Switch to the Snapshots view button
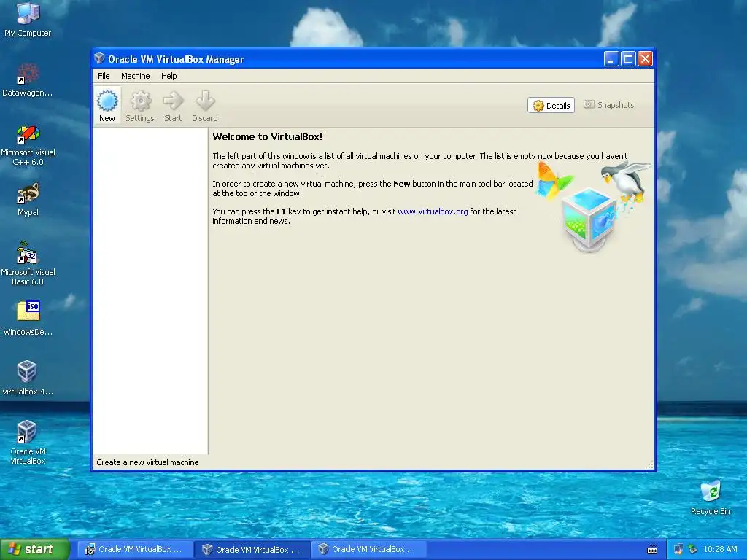Image resolution: width=747 pixels, height=560 pixels. [x=609, y=105]
